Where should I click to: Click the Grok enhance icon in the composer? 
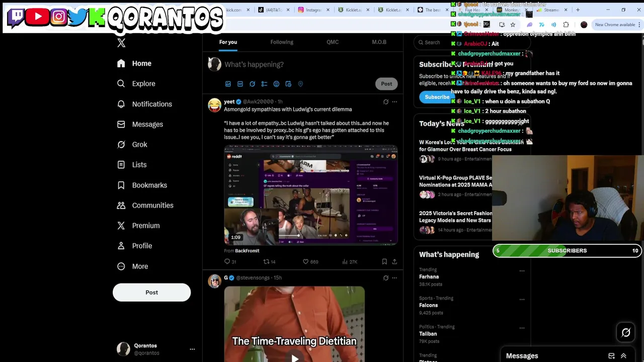(252, 84)
